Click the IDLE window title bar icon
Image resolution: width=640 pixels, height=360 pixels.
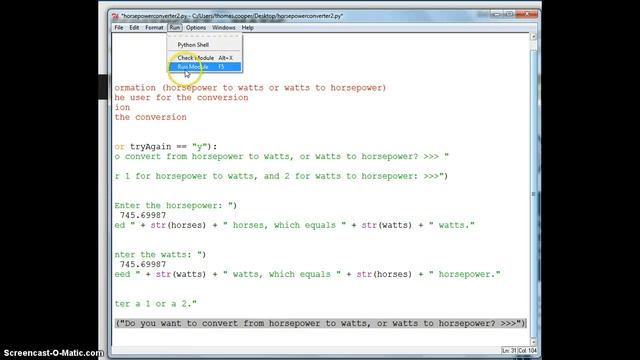pos(116,16)
